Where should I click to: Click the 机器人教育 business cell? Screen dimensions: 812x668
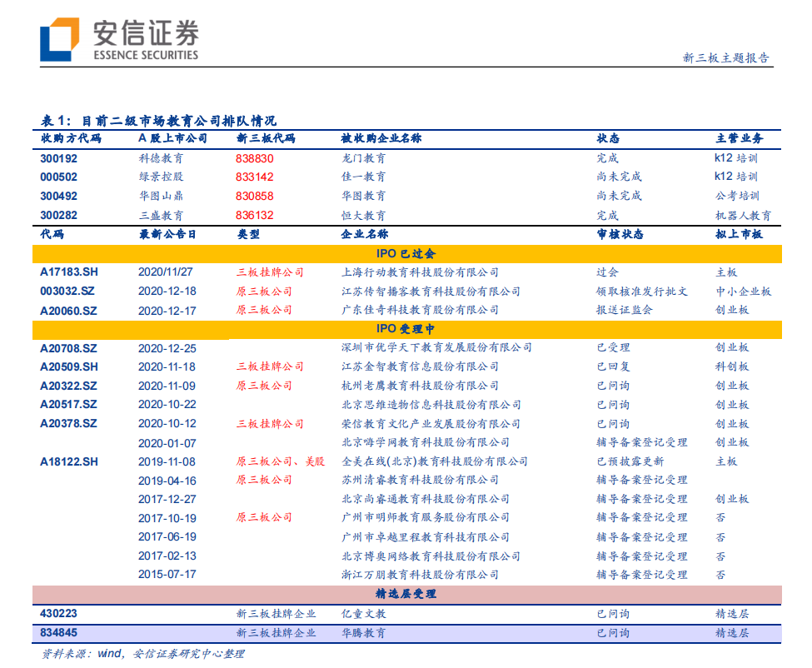point(743,215)
